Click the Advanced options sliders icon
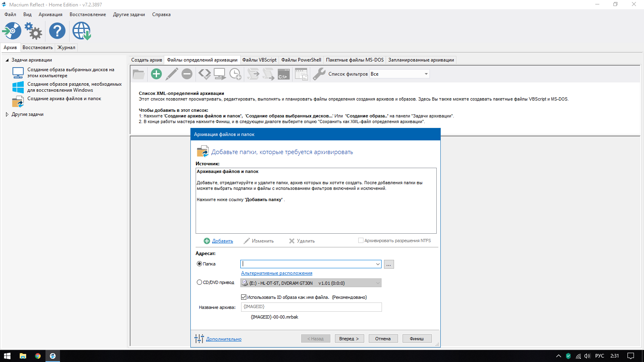This screenshot has height=362, width=644. click(x=199, y=339)
